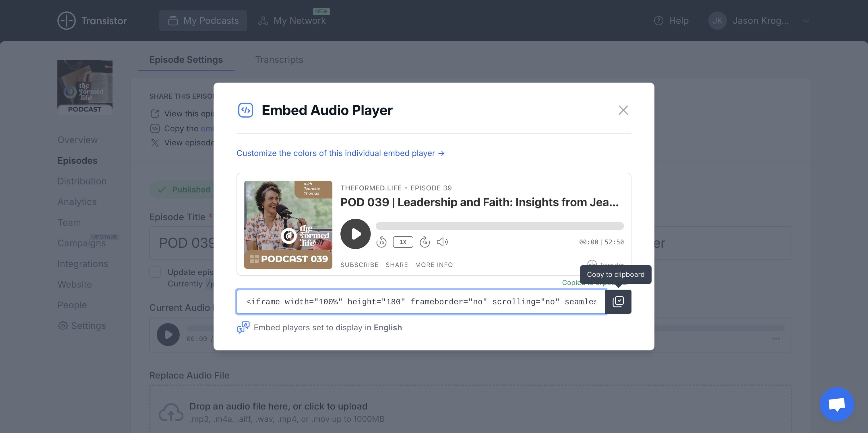Click the 00:00 | 52:50 time display

[601, 242]
